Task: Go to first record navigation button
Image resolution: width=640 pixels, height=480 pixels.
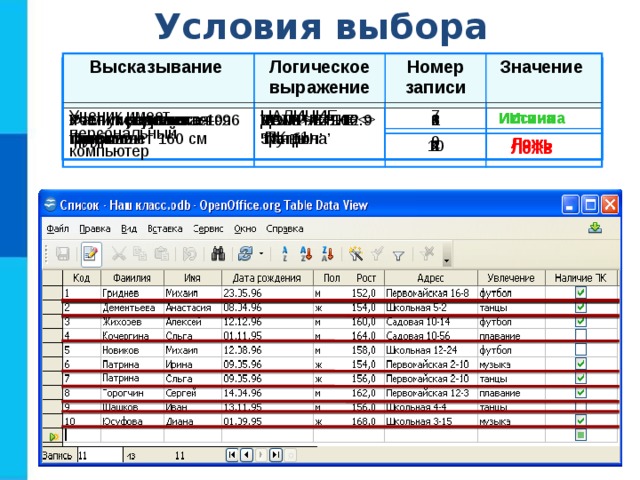Action: (x=232, y=455)
